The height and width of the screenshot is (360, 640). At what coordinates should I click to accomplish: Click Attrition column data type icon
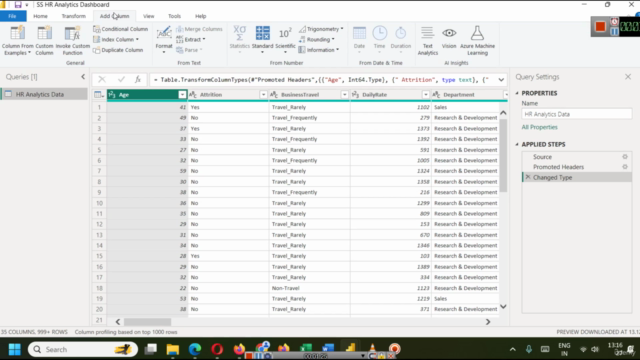click(x=193, y=95)
